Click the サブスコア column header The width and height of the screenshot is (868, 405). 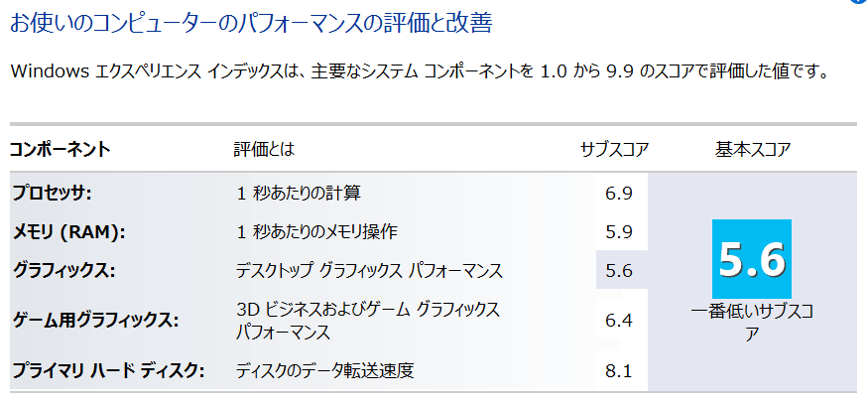click(x=614, y=150)
